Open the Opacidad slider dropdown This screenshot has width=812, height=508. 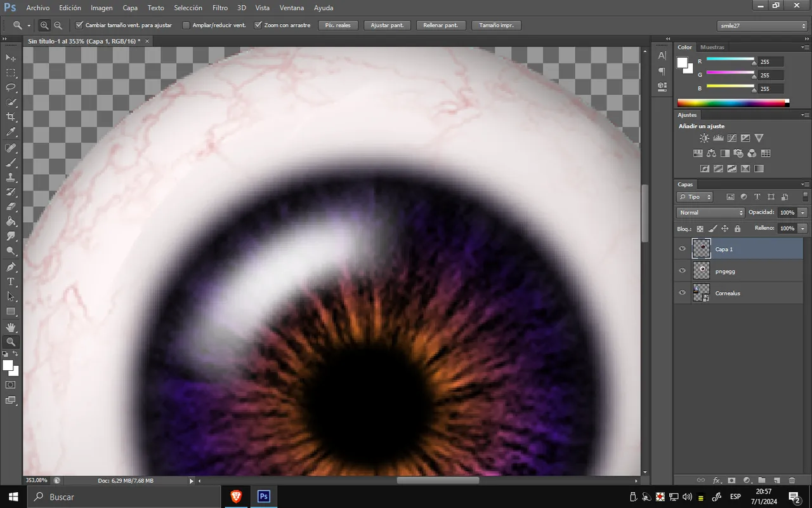803,213
